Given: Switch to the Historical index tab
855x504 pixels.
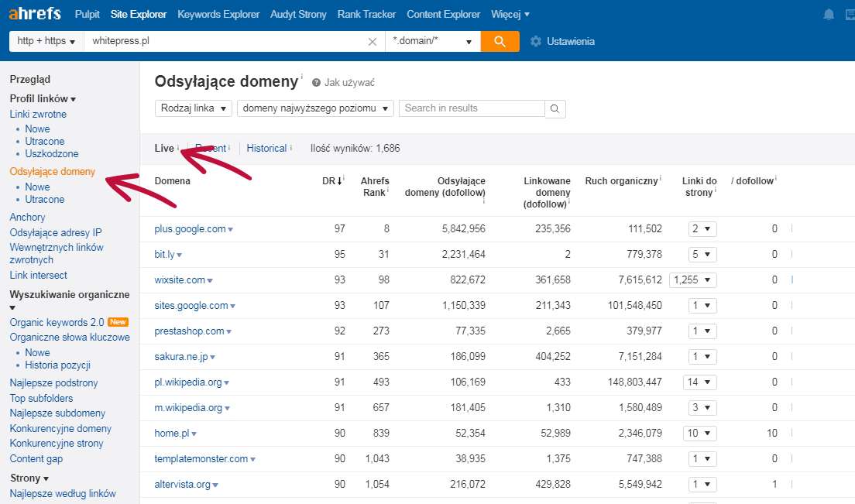Looking at the screenshot, I should pyautogui.click(x=266, y=148).
